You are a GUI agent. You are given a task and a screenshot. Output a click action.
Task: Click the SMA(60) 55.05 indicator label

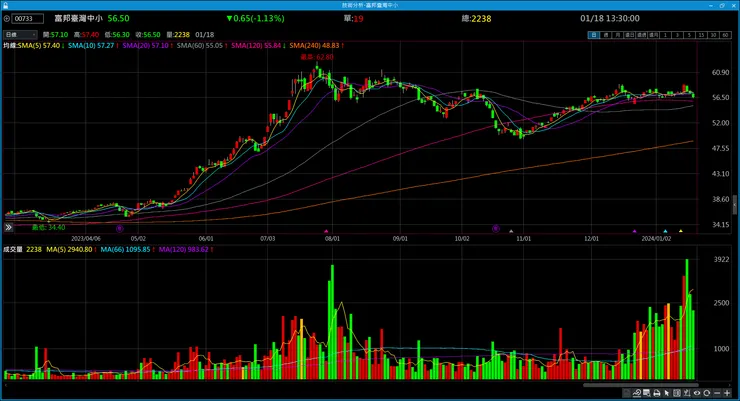pos(200,45)
